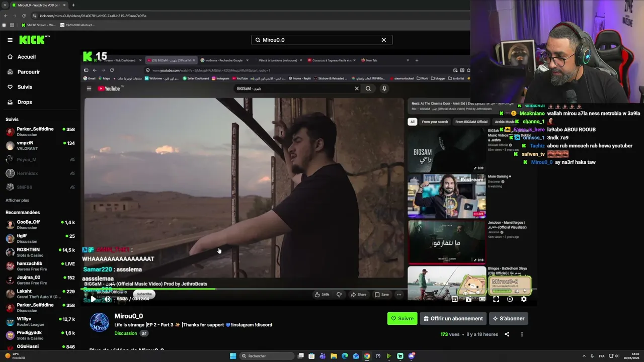
Task: Go back in the browser
Action: [x=6, y=16]
